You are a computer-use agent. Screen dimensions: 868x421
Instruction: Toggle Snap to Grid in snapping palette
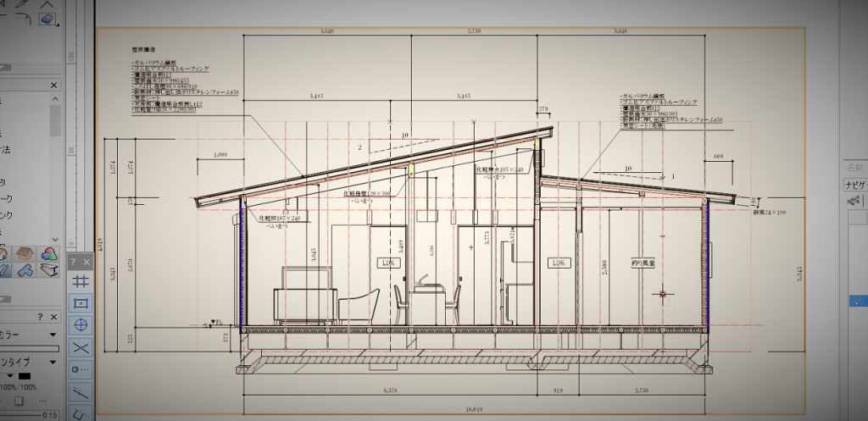(x=81, y=280)
